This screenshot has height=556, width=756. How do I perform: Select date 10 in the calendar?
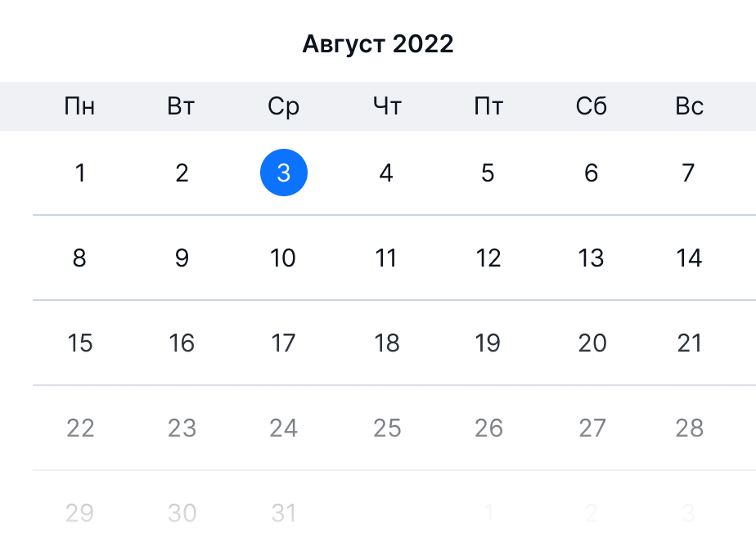click(x=283, y=258)
